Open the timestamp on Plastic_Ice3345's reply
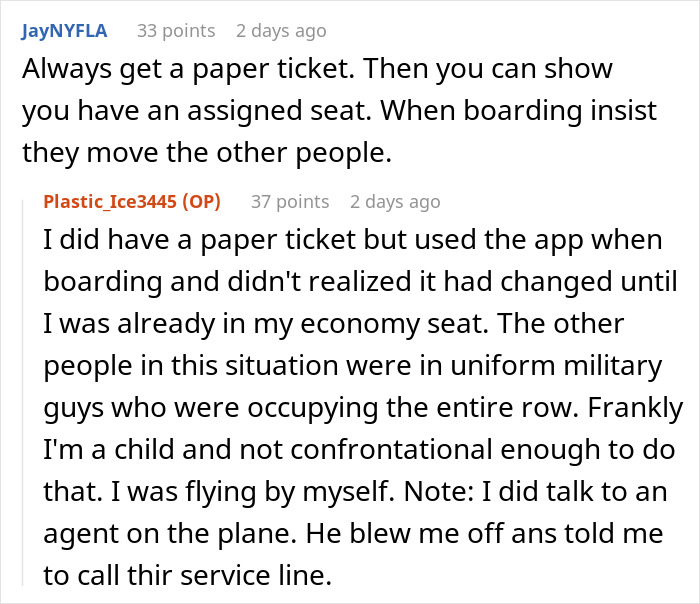Image resolution: width=700 pixels, height=604 pixels. click(395, 202)
